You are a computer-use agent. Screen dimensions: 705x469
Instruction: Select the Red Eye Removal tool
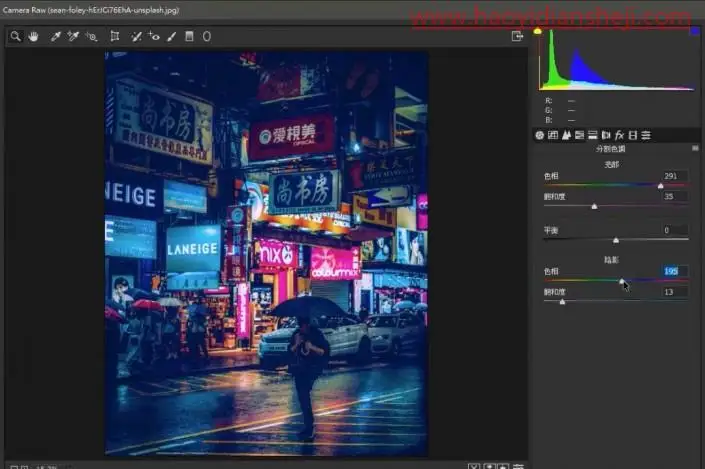[154, 36]
